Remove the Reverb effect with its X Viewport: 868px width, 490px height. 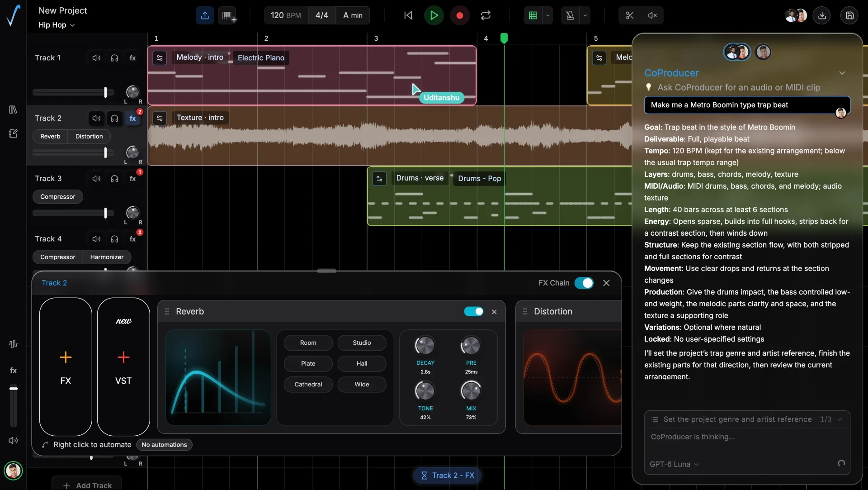click(x=494, y=312)
